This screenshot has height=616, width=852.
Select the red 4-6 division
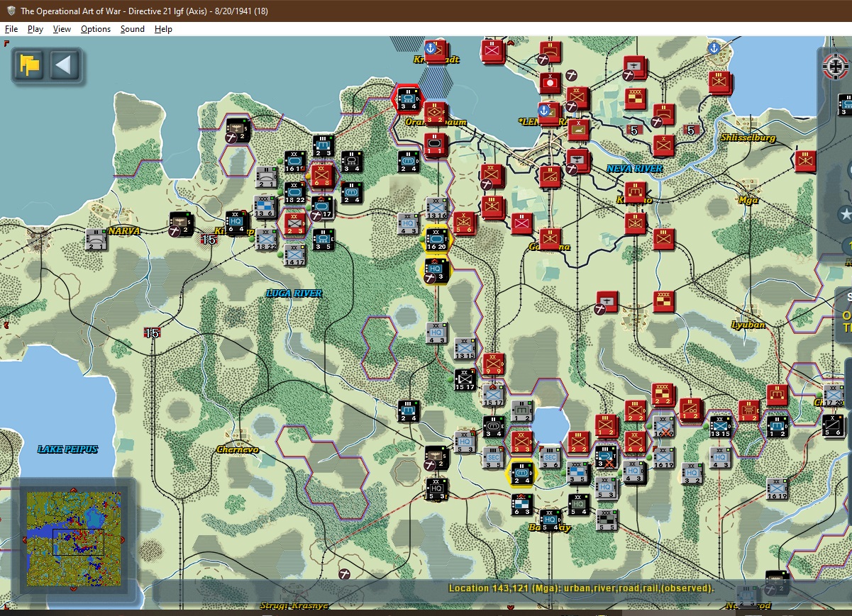coord(635,442)
